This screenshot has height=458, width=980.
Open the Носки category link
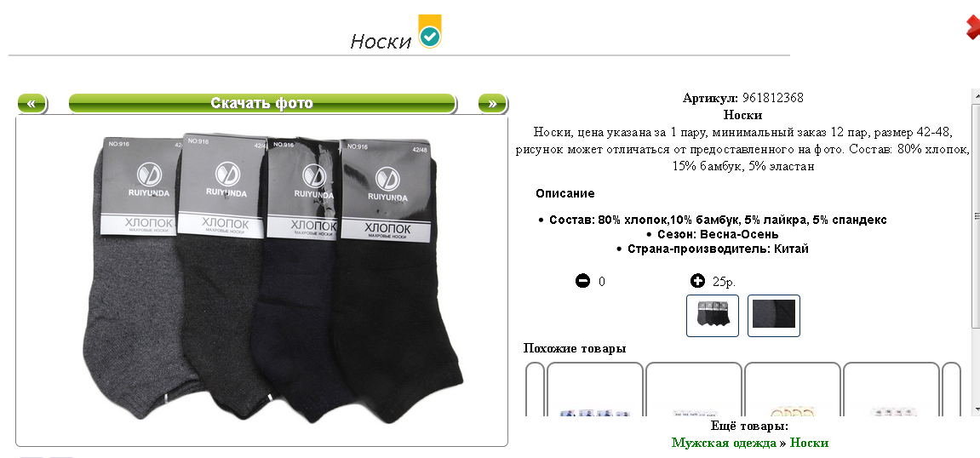tap(809, 443)
